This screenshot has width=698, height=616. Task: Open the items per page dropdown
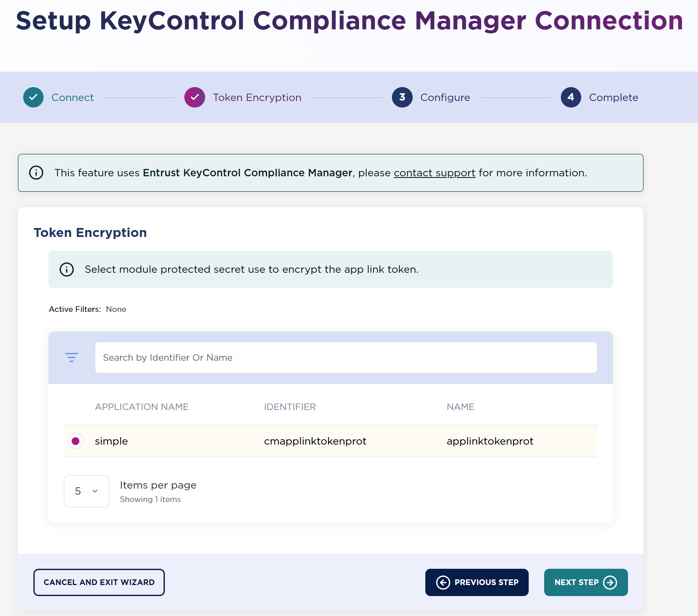point(87,491)
